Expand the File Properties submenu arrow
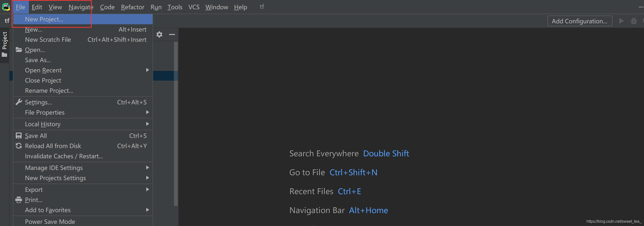The width and height of the screenshot is (644, 226). click(147, 112)
